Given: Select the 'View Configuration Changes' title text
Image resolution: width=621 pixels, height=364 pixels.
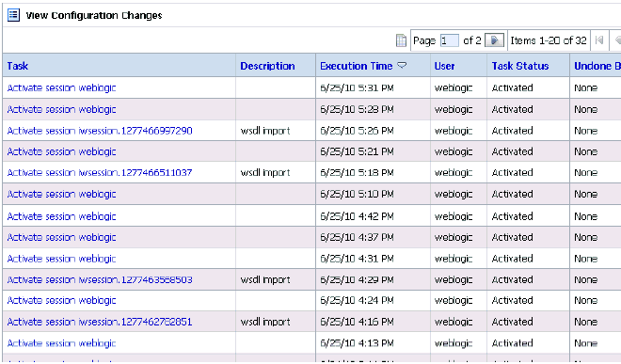Looking at the screenshot, I should (94, 15).
